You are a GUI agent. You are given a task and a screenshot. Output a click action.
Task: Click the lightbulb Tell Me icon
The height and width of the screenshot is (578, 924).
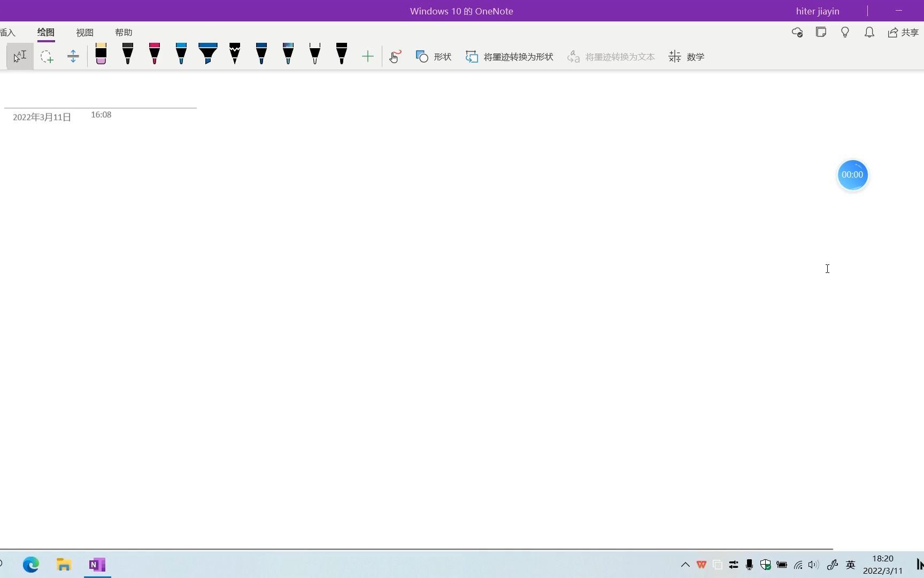coord(845,33)
